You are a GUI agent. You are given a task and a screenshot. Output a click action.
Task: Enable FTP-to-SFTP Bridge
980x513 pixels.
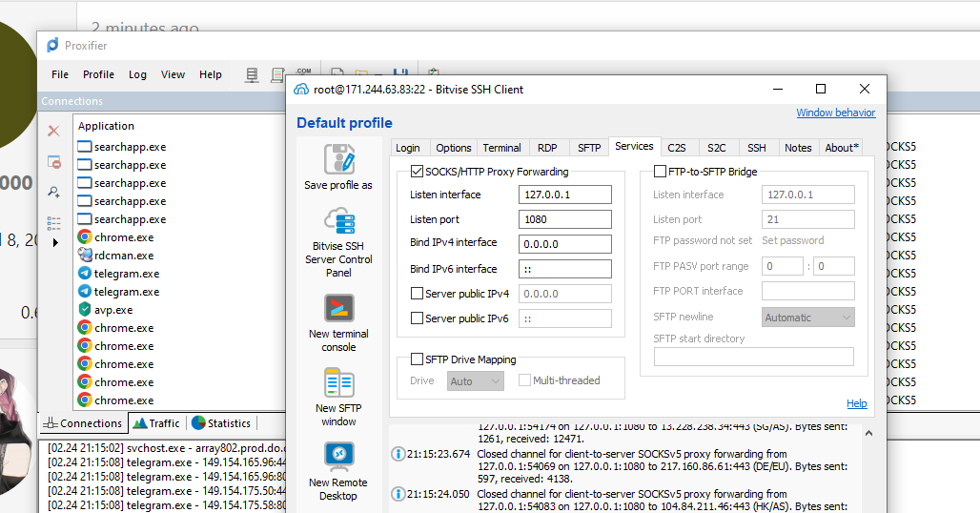click(660, 172)
